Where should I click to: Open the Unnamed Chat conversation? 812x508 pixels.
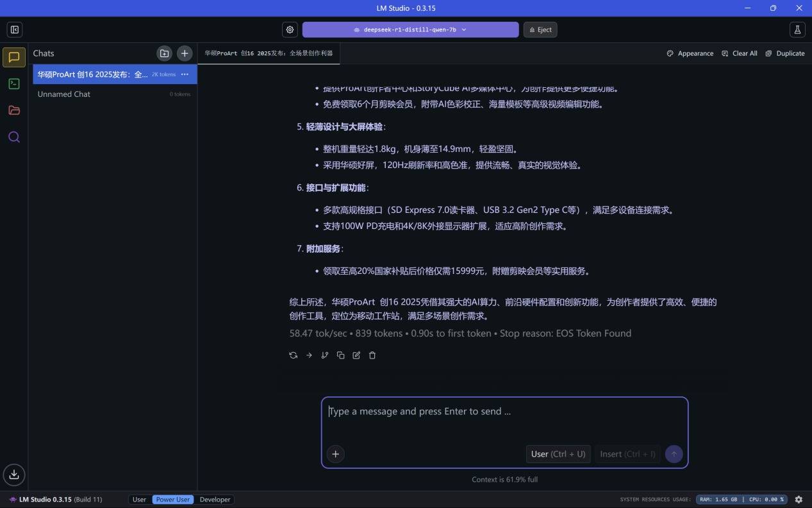(115, 94)
